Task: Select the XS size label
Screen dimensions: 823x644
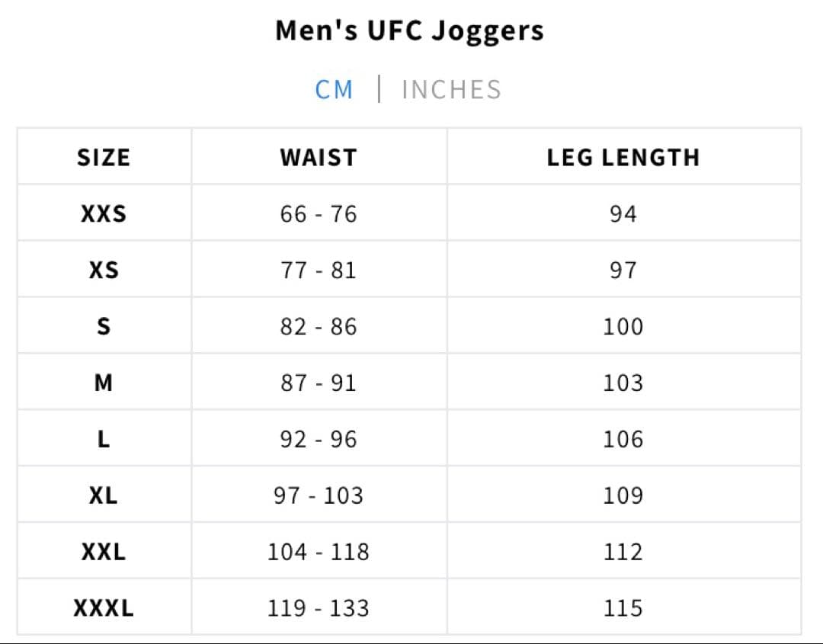Action: [x=103, y=270]
